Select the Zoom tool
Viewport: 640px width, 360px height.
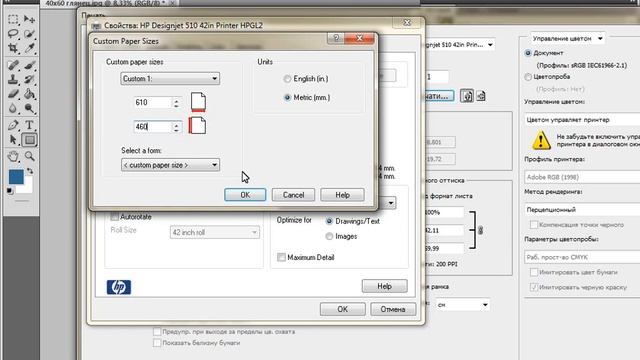tap(29, 156)
